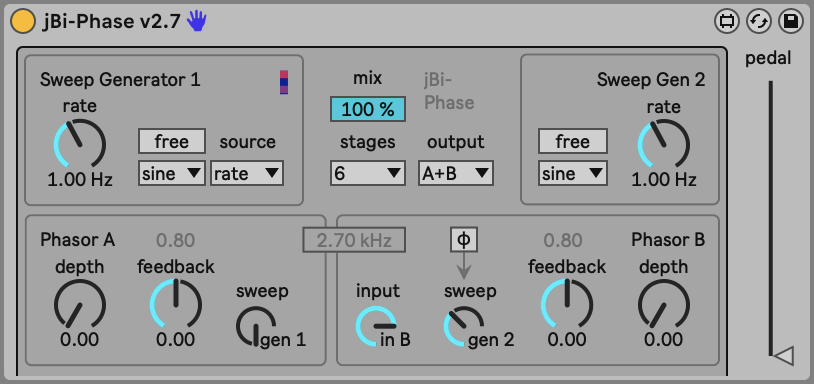The image size is (814, 384).
Task: Open the output dropdown showing A+B
Action: click(x=456, y=173)
